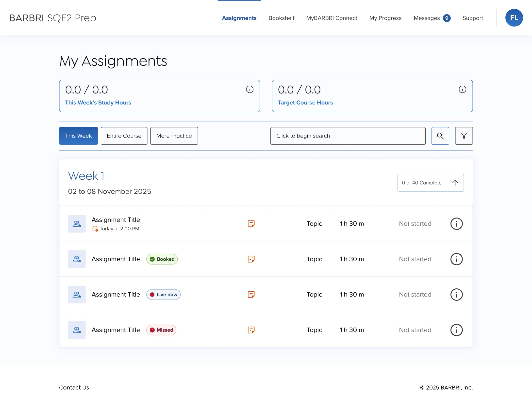Click the BARBRI SQE2 Prep logo
Viewport: 532px width, 409px height.
coord(53,18)
